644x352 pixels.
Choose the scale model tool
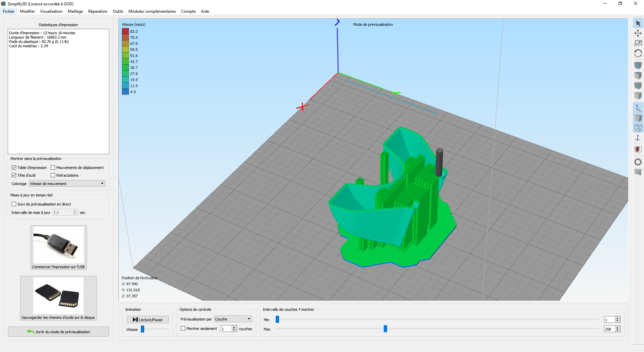pyautogui.click(x=638, y=43)
